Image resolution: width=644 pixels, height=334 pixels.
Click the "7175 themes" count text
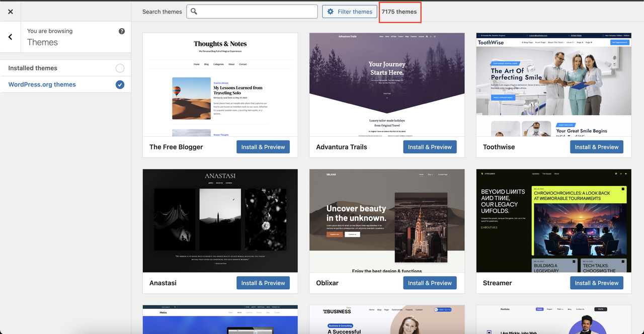(399, 12)
